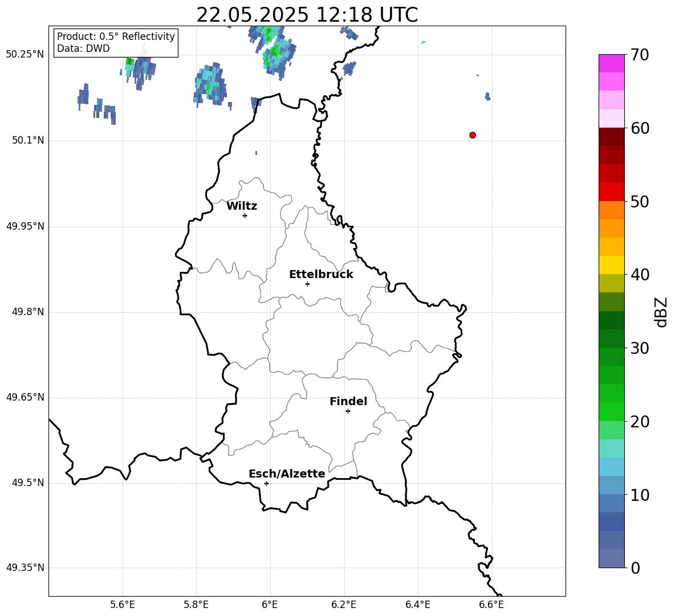Click the latitude label 50.25°N
This screenshot has width=675, height=616.
(x=25, y=55)
